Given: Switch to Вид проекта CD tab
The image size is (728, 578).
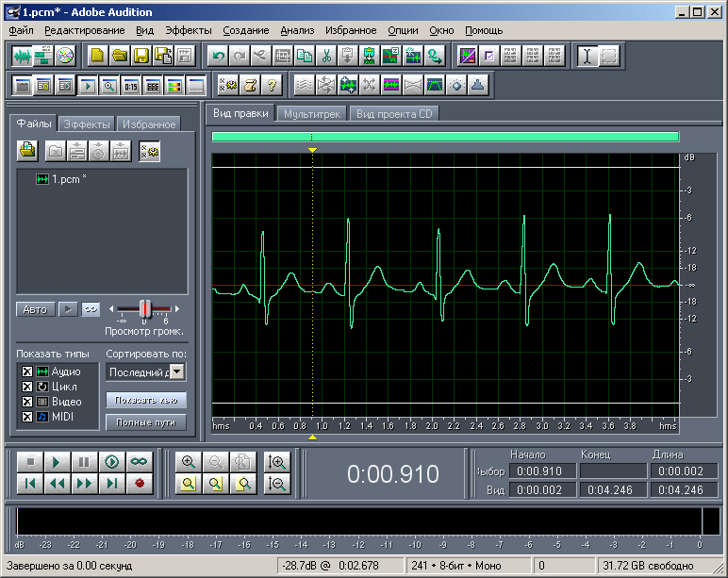Looking at the screenshot, I should (x=394, y=114).
